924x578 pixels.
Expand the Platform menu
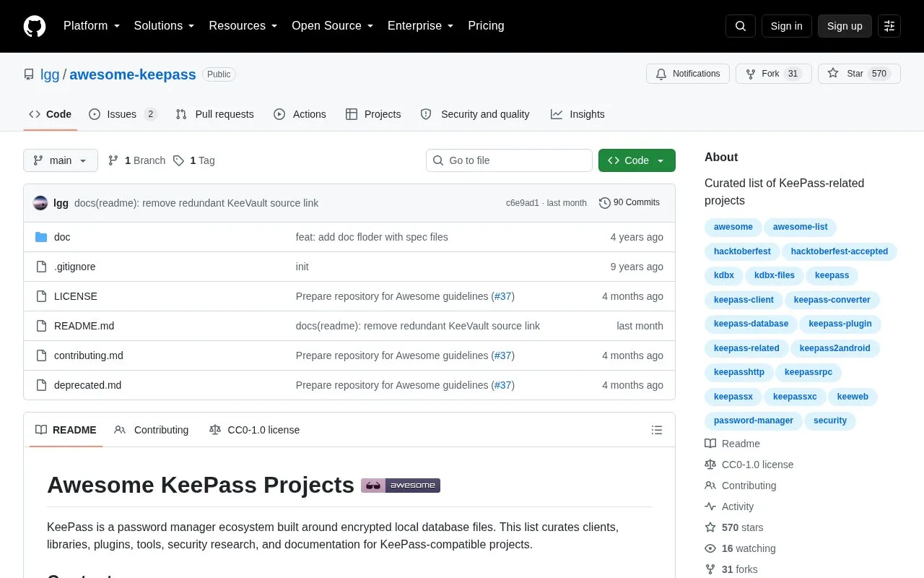pos(92,26)
